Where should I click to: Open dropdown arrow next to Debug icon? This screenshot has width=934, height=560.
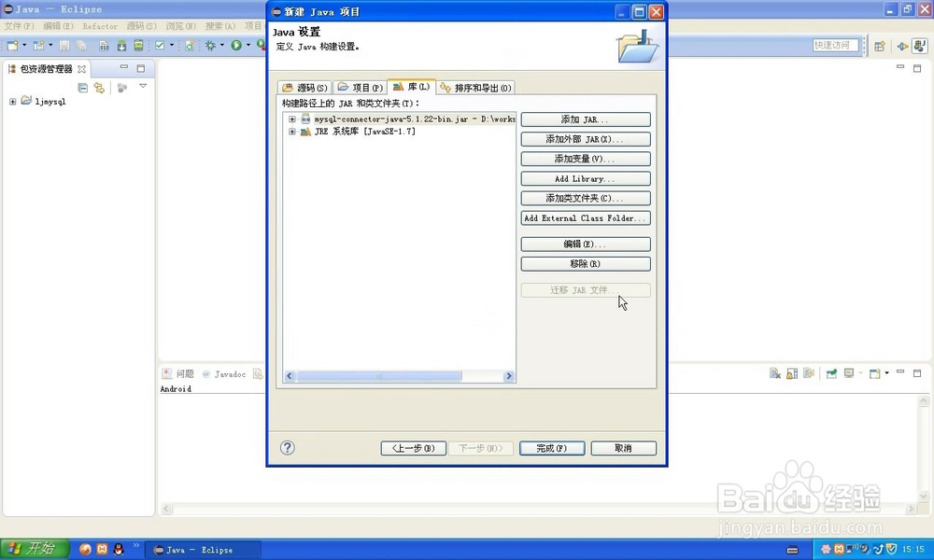[x=222, y=45]
